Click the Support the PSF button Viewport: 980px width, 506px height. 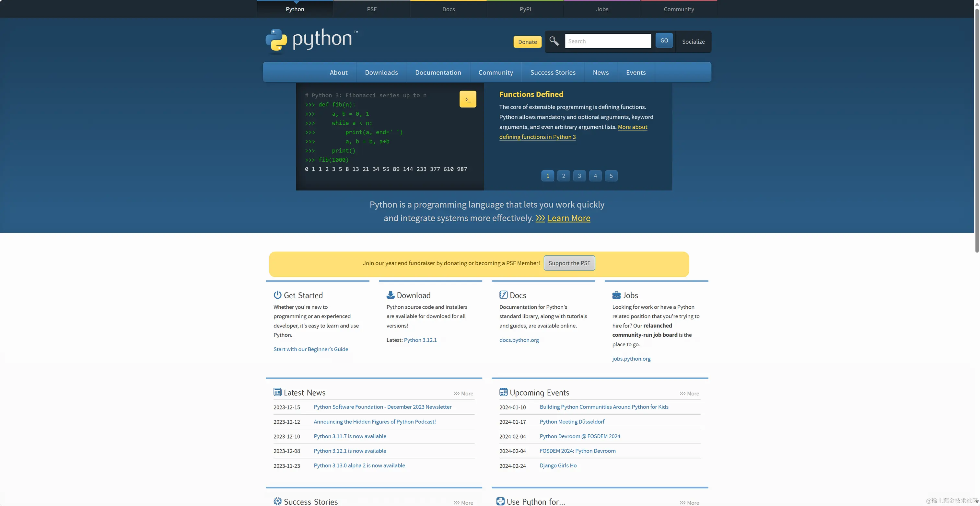click(x=569, y=263)
